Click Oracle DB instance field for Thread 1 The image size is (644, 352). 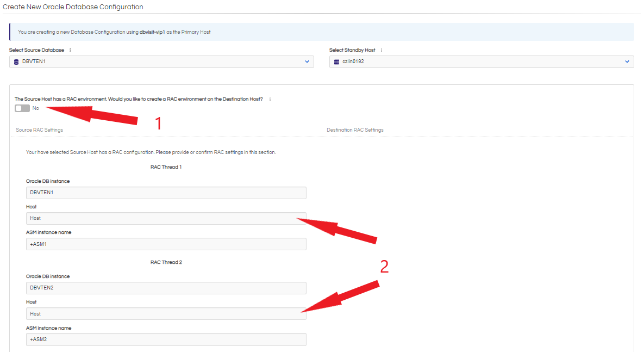coord(166,193)
